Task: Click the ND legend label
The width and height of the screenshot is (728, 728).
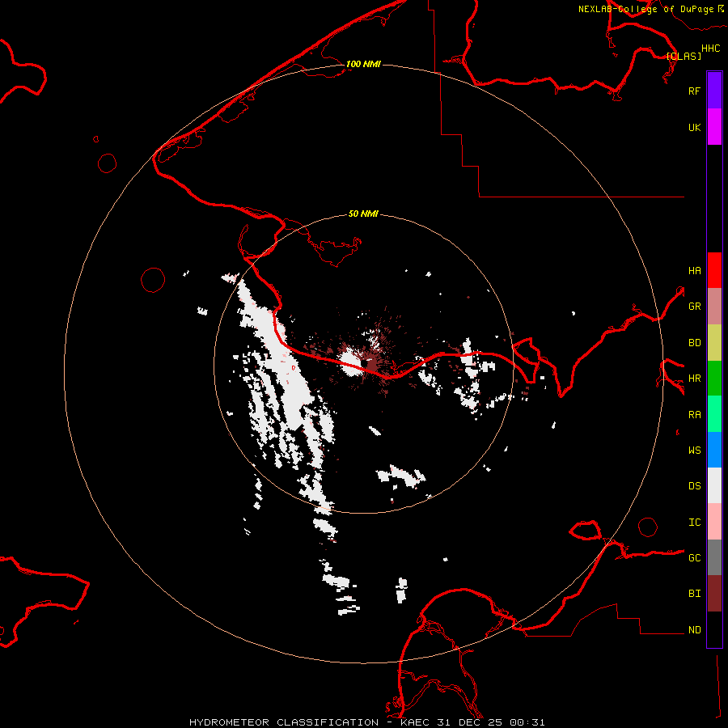Action: pos(694,630)
